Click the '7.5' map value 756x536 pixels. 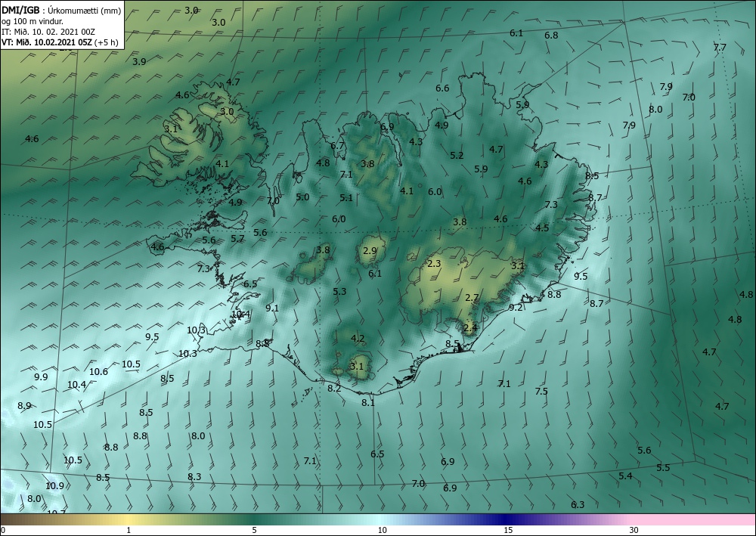click(x=541, y=392)
